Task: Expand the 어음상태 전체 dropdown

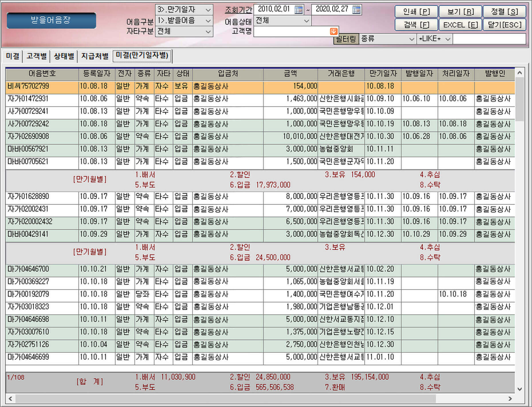Action: [x=306, y=21]
